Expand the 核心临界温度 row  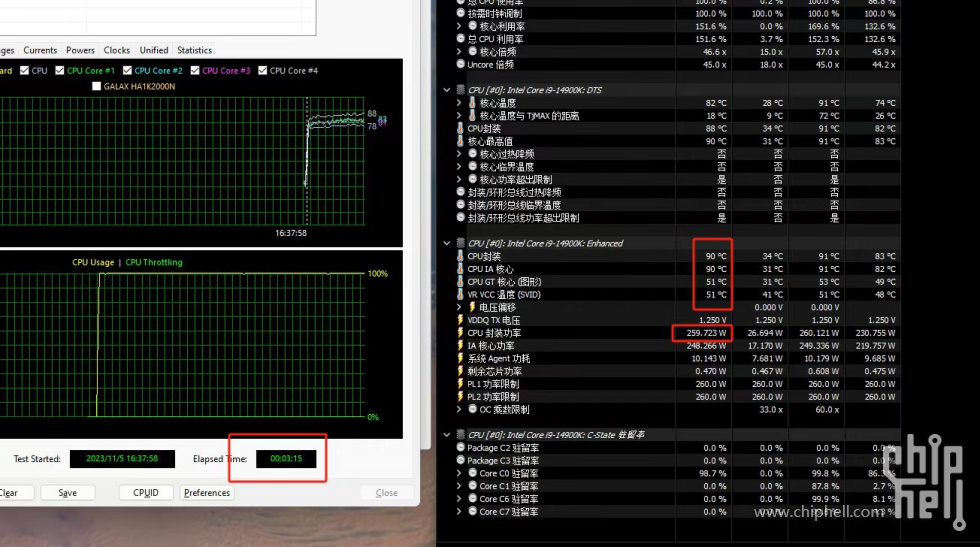tap(459, 167)
